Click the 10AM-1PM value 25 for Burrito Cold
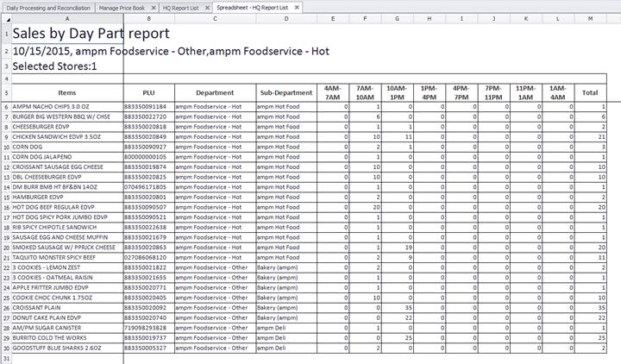The width and height of the screenshot is (621, 364). coord(397,338)
